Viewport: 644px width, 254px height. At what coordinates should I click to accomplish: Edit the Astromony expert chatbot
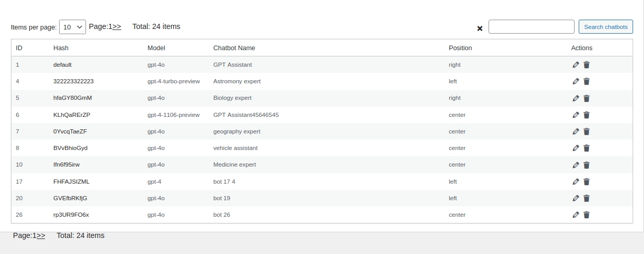pos(576,81)
